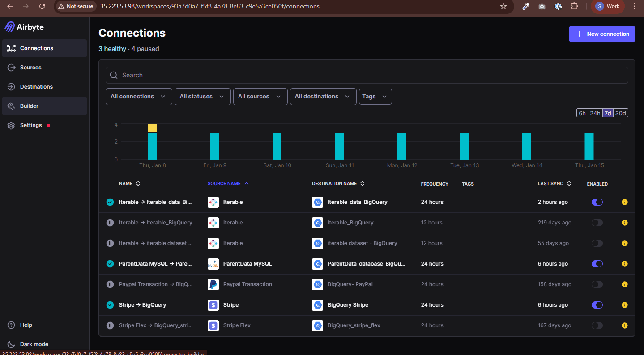The width and height of the screenshot is (644, 355).
Task: Click the Paypal Transaction source icon
Action: coord(213,284)
